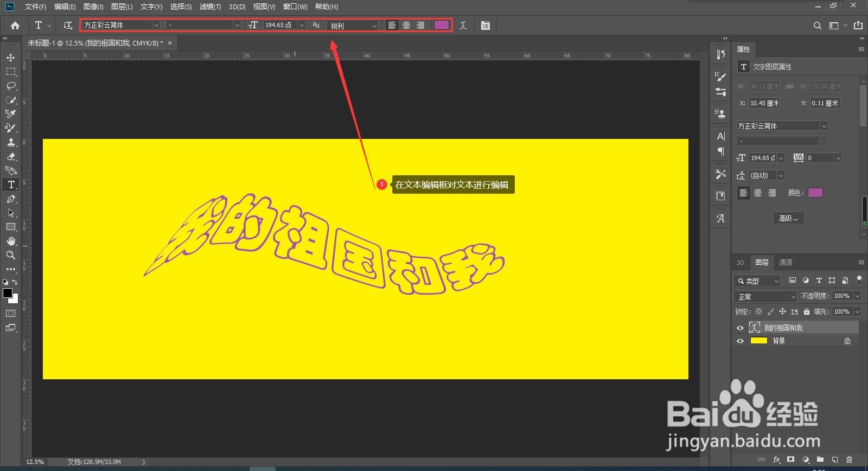Filter for type layers icon

(819, 281)
